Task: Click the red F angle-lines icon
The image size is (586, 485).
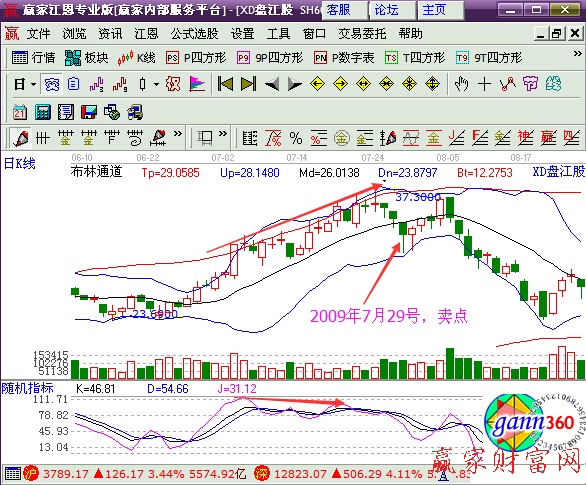Action: pyautogui.click(x=480, y=138)
